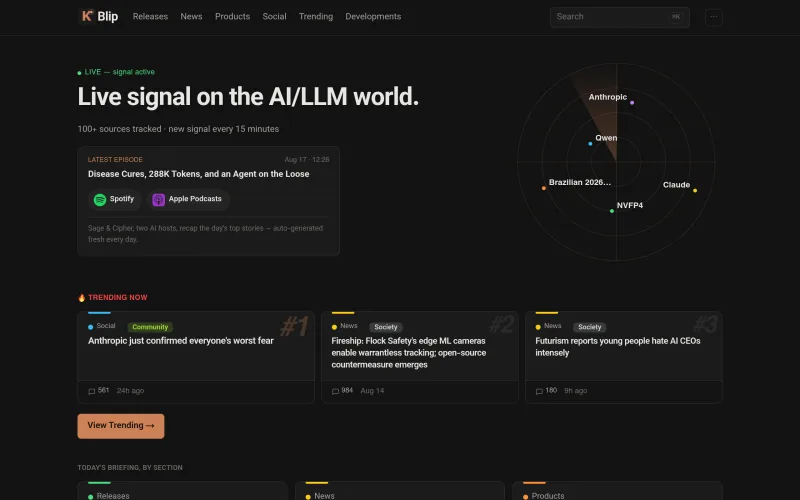Image resolution: width=800 pixels, height=500 pixels.
Task: Click the flame icon beside Trending Now
Action: point(82,297)
